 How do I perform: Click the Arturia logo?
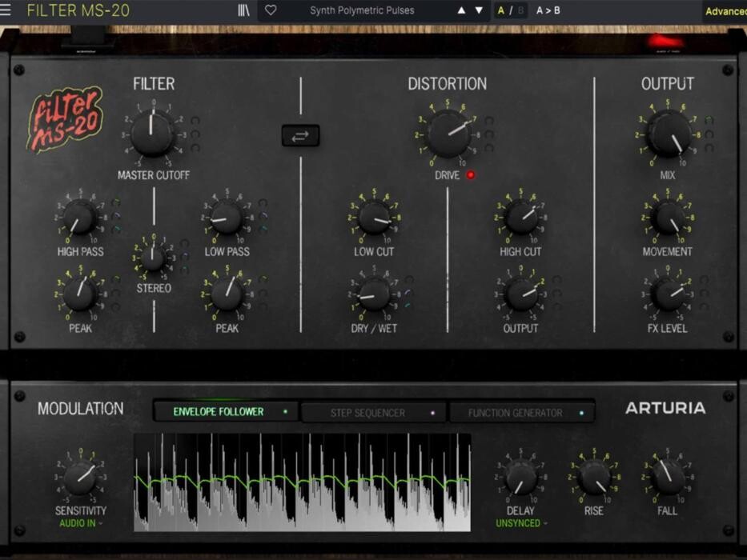coord(665,408)
